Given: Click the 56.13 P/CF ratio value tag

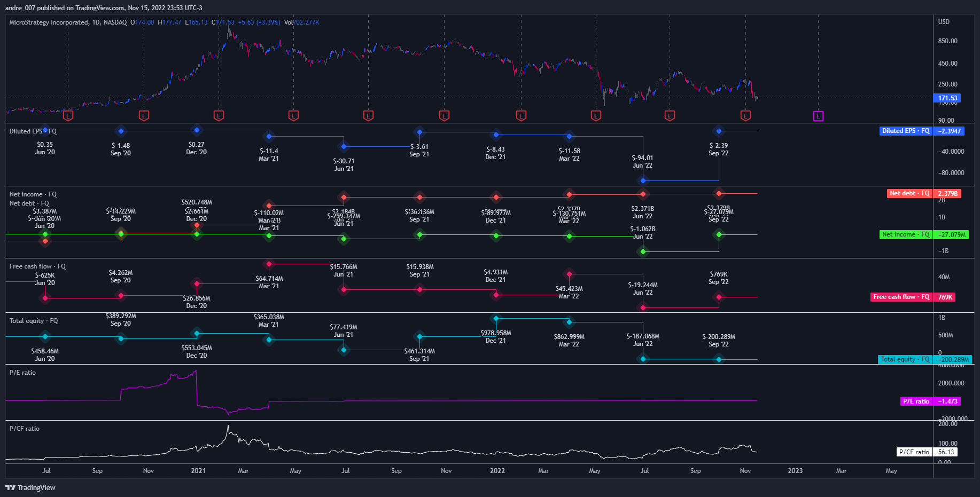Looking at the screenshot, I should 945,452.
